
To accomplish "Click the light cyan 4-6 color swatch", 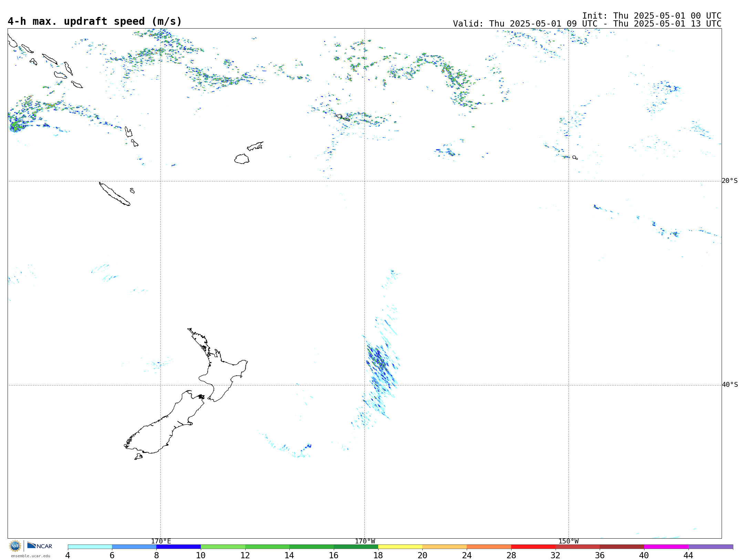I will coord(90,547).
